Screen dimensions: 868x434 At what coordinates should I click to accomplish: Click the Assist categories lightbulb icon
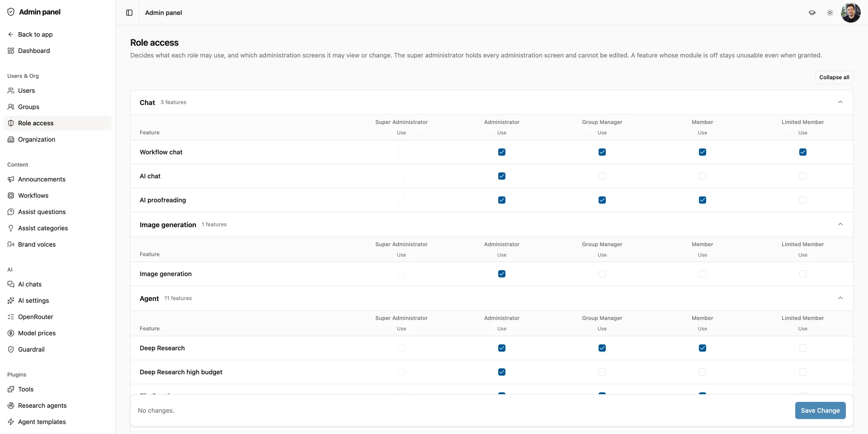click(x=11, y=228)
